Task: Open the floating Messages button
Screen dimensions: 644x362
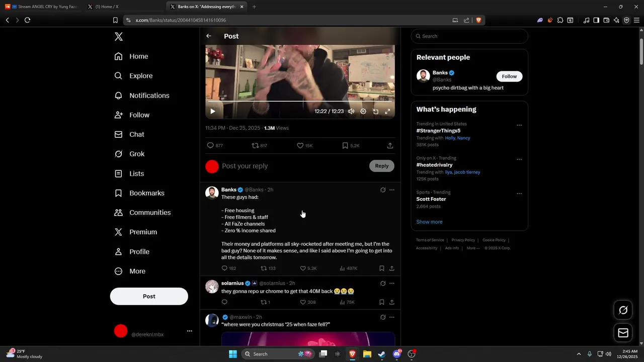Action: [623, 333]
